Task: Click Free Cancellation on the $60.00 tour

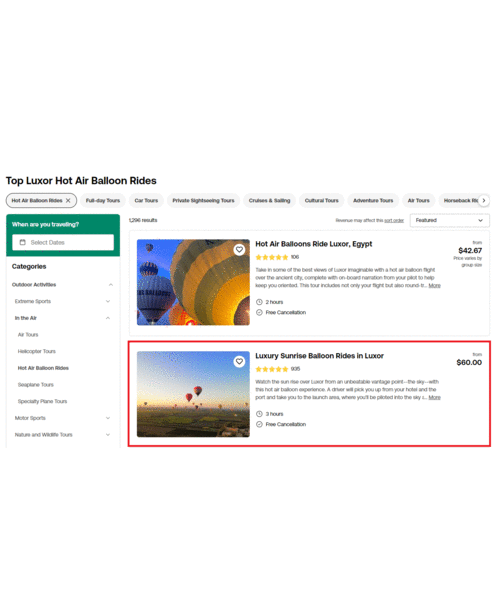Action: (286, 424)
